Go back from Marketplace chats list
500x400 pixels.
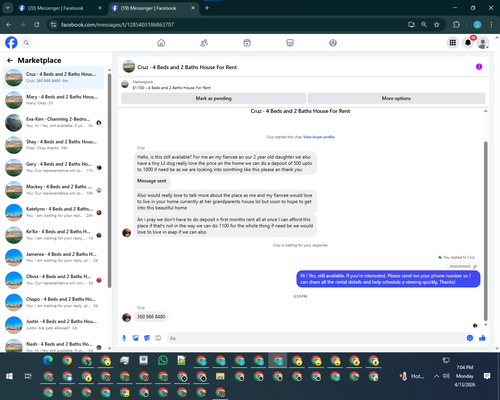pyautogui.click(x=10, y=60)
